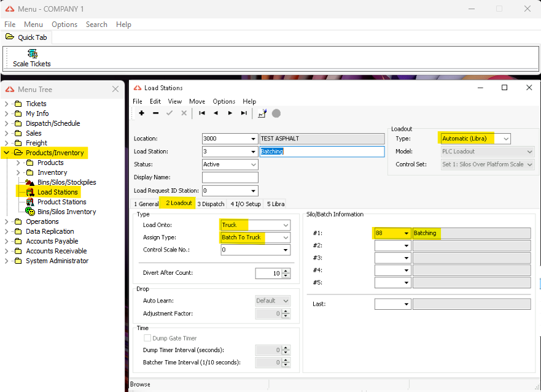Open the Help menu in Load Stations

[x=249, y=101]
